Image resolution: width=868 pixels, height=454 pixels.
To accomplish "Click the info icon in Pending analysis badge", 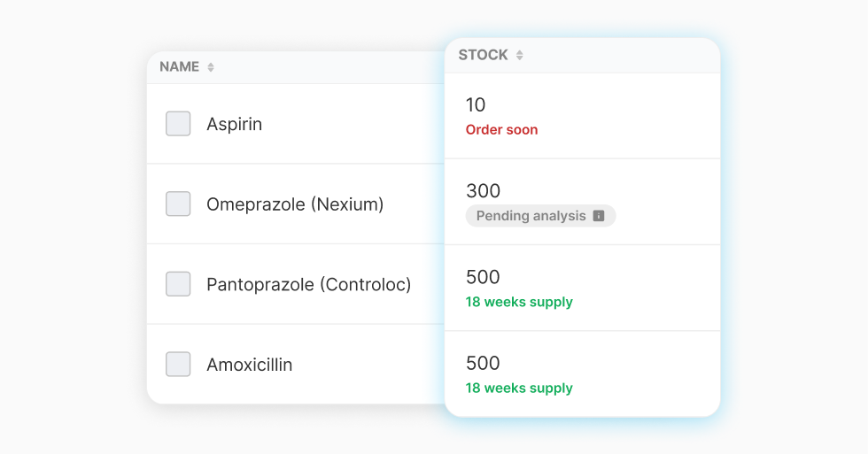I will [x=599, y=216].
